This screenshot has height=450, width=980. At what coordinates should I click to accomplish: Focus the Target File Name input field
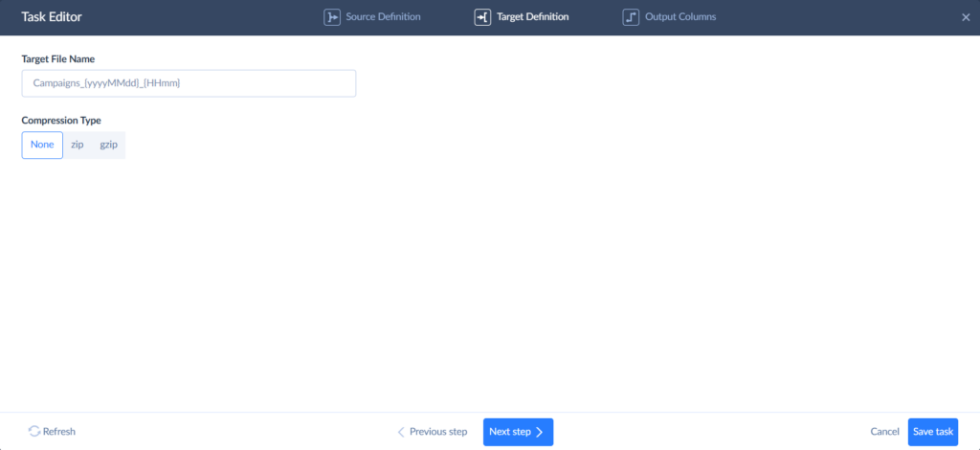[x=189, y=83]
